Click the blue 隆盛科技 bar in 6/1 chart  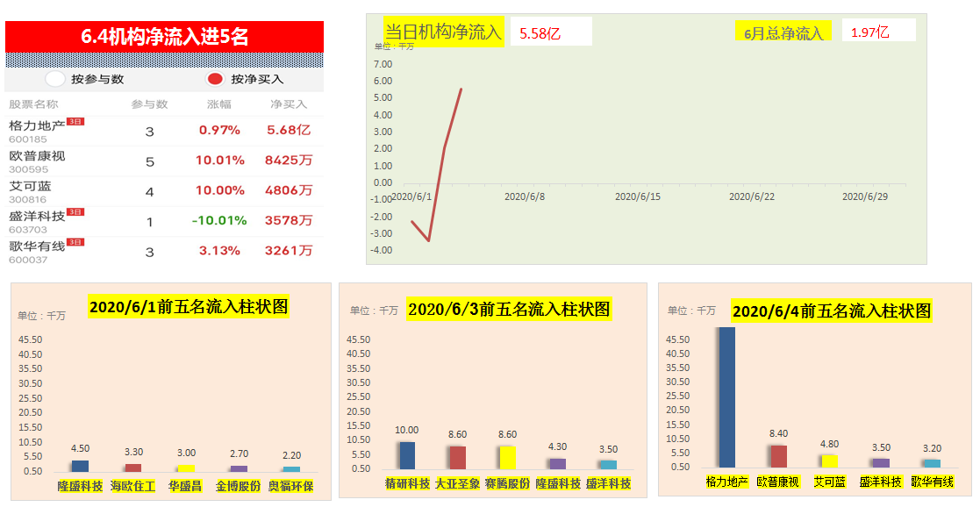click(x=80, y=466)
